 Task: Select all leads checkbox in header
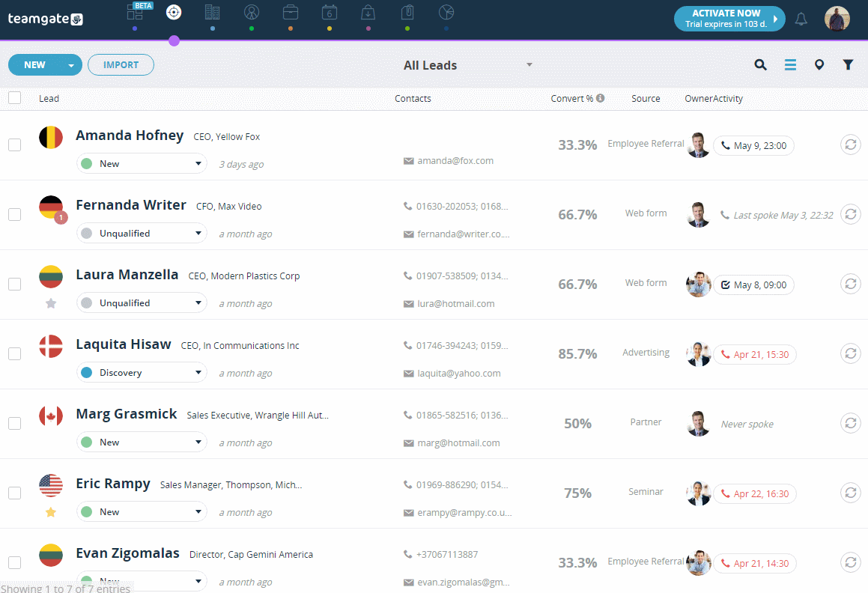coord(15,98)
